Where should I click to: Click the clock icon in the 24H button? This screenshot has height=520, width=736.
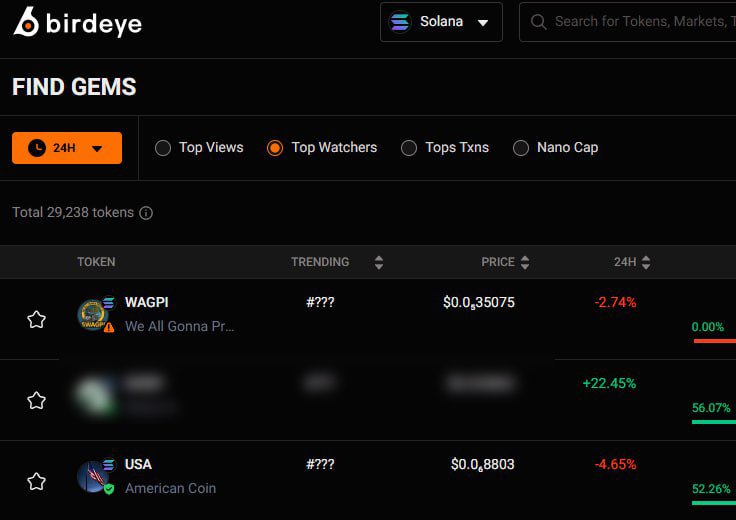click(37, 148)
